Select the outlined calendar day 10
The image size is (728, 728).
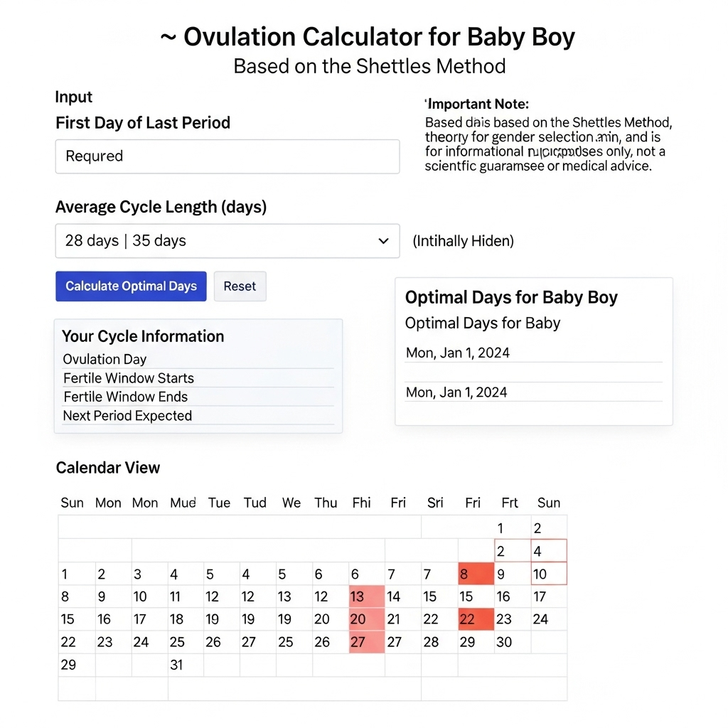click(549, 574)
